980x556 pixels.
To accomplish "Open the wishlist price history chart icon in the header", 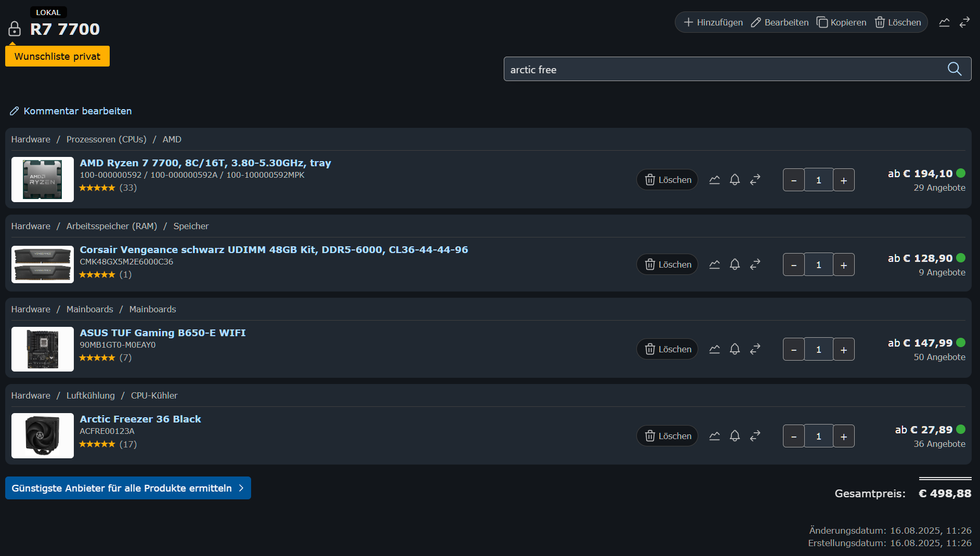I will coord(944,22).
